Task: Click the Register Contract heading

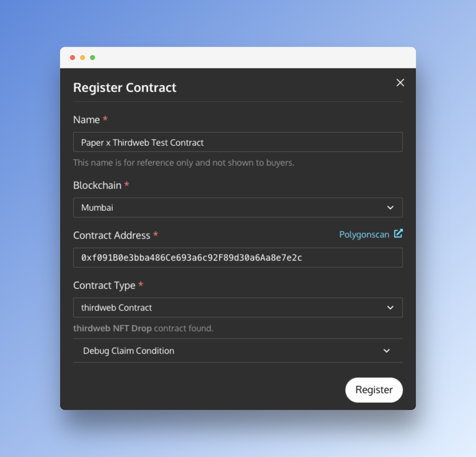Action: click(125, 88)
